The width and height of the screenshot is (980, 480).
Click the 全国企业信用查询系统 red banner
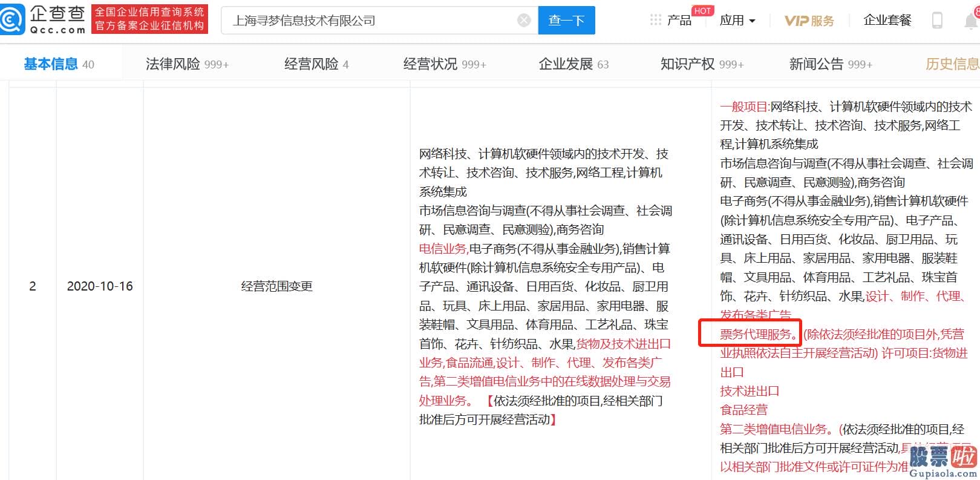pos(149,19)
